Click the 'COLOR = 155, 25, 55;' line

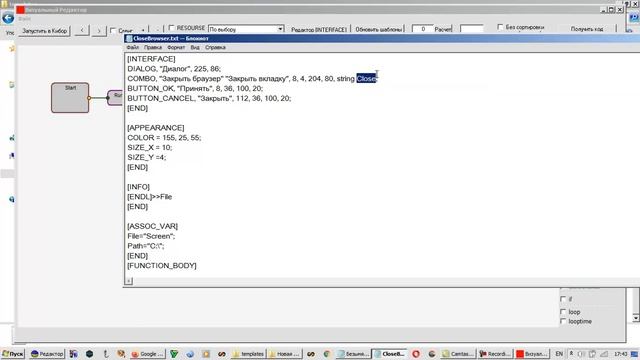[164, 138]
